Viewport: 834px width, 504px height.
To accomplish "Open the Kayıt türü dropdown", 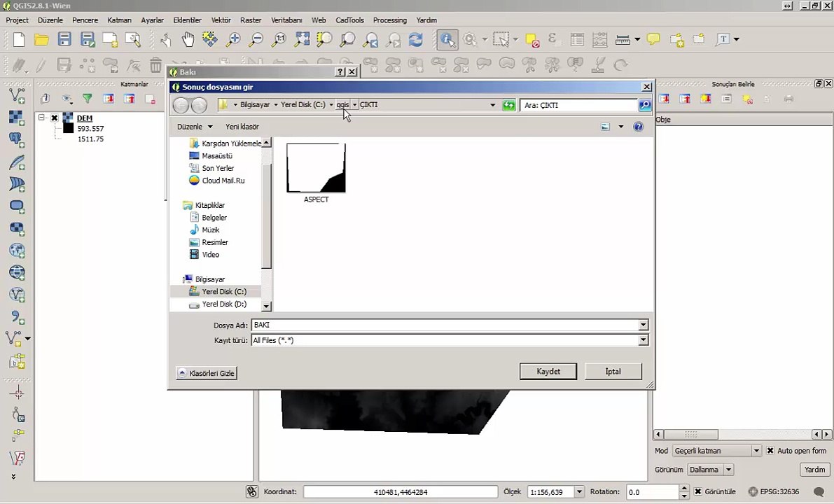I will click(x=643, y=340).
